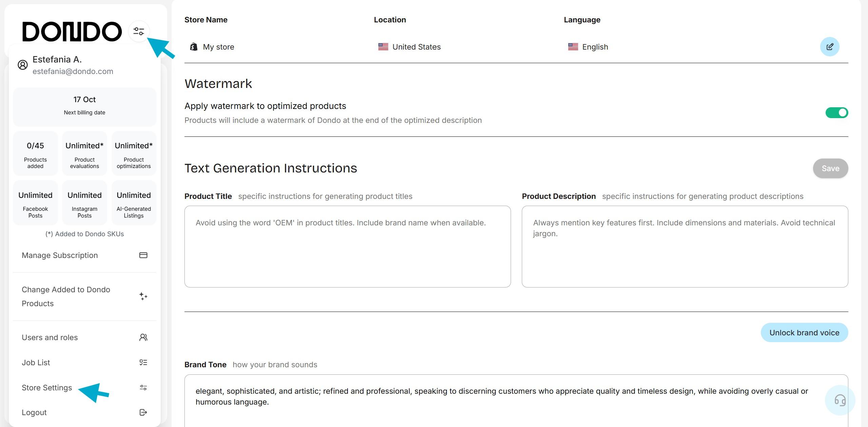The height and width of the screenshot is (427, 868).
Task: Click the logout exit icon
Action: (143, 412)
